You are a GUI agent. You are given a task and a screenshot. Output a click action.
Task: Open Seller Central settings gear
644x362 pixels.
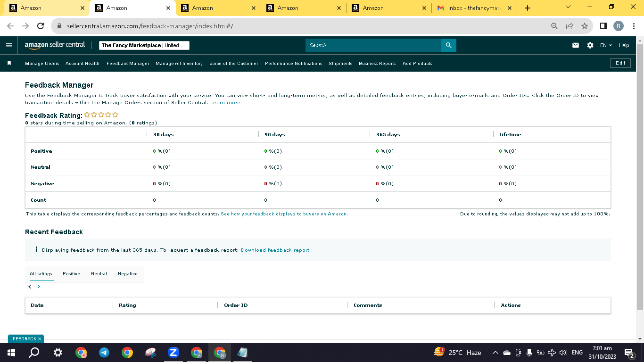(590, 45)
